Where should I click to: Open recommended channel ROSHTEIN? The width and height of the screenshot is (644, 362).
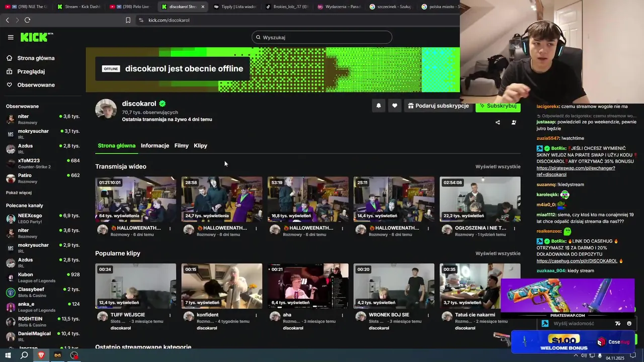pos(43,322)
